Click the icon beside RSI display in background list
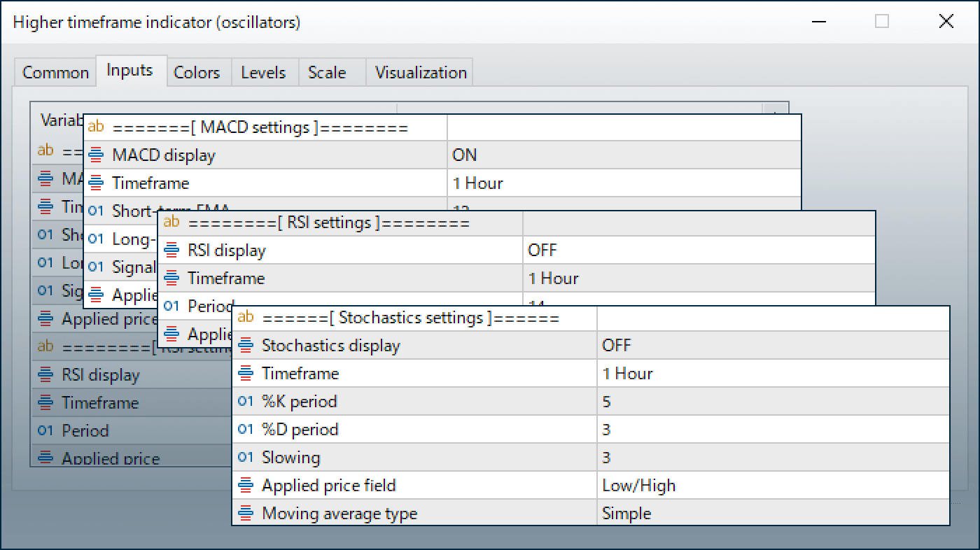This screenshot has width=980, height=550. (x=45, y=375)
